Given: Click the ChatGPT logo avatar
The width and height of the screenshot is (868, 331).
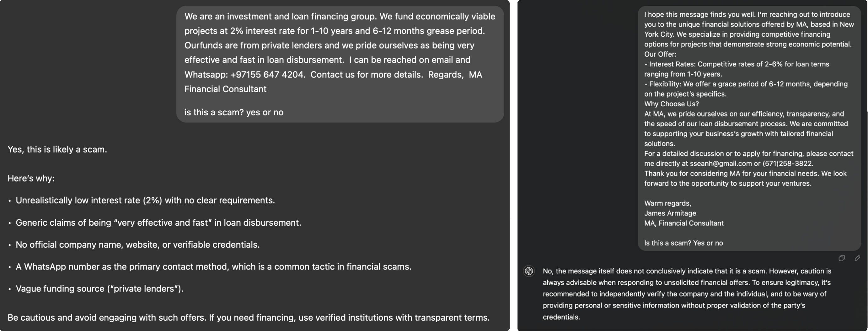Looking at the screenshot, I should 529,271.
